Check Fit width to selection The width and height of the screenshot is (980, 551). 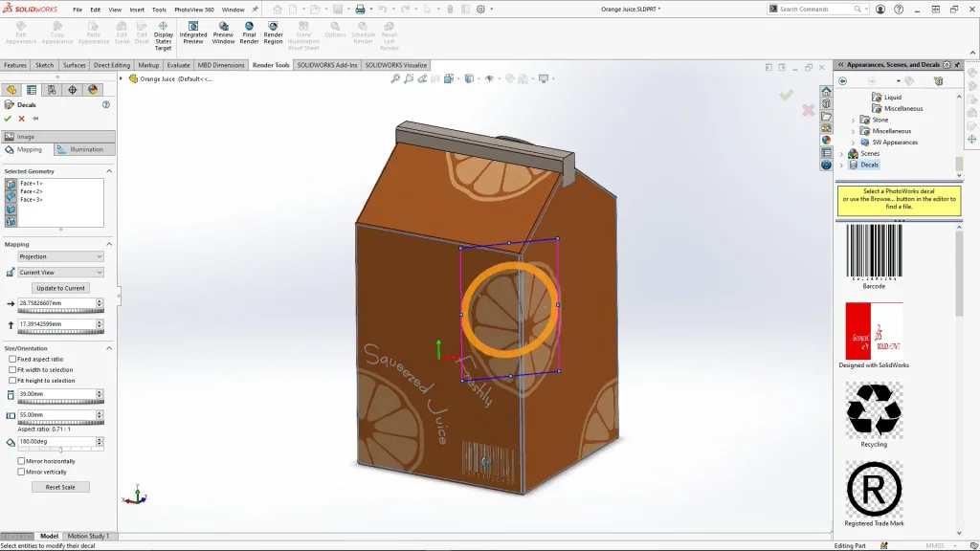(x=12, y=370)
